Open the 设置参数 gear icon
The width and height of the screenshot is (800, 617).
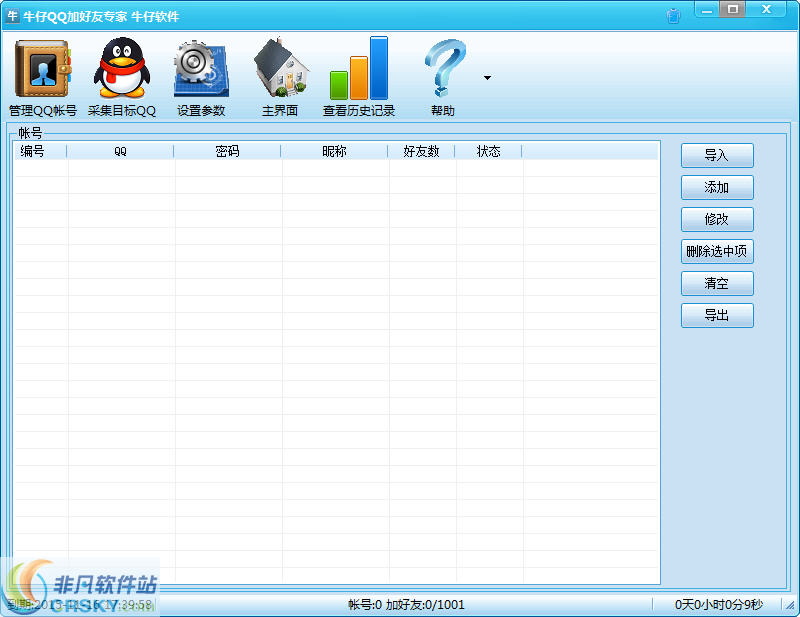(x=201, y=69)
